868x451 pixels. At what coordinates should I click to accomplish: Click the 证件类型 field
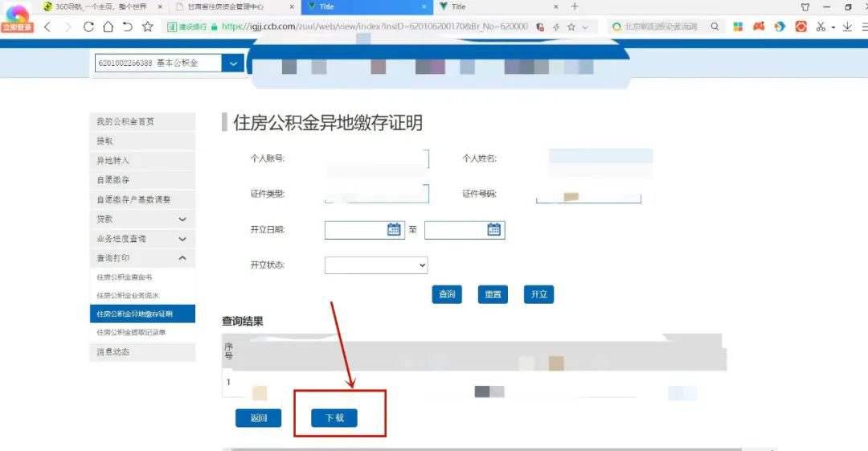point(377,194)
